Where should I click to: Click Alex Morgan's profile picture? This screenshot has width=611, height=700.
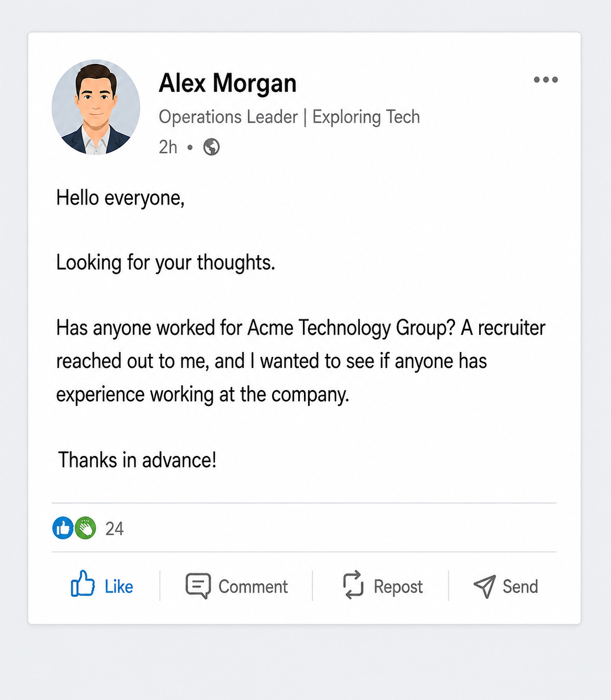[96, 107]
